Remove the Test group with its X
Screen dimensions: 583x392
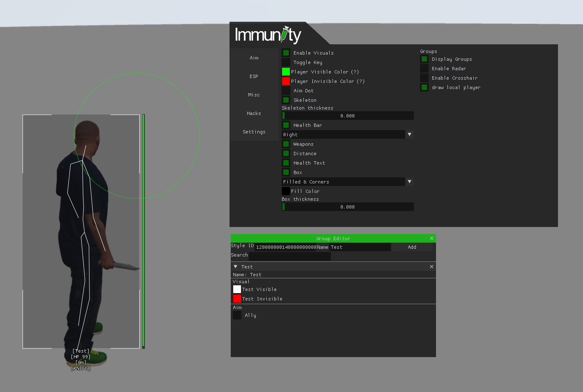tap(432, 267)
